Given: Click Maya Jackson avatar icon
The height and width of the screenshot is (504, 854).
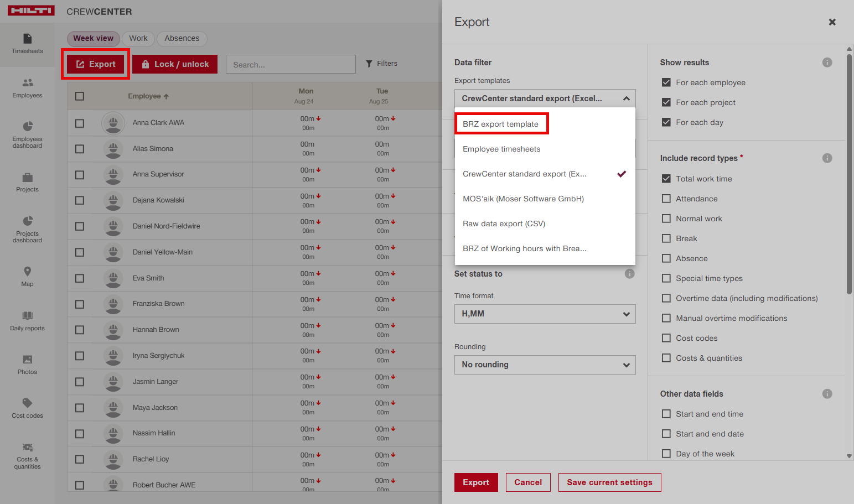Looking at the screenshot, I should coord(113,408).
